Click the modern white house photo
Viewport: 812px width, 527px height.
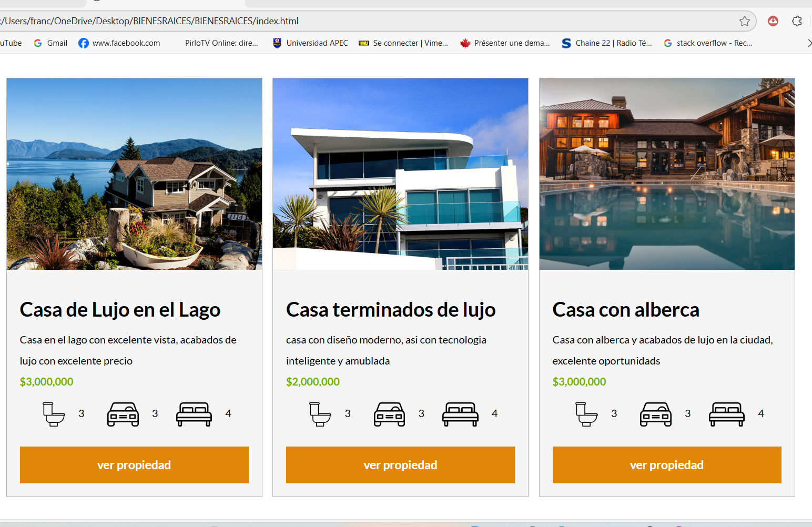(400, 174)
